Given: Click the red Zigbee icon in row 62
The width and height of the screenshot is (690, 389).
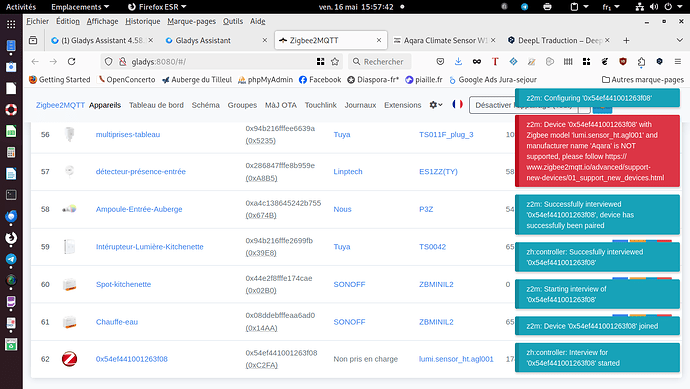Looking at the screenshot, I should (70, 359).
